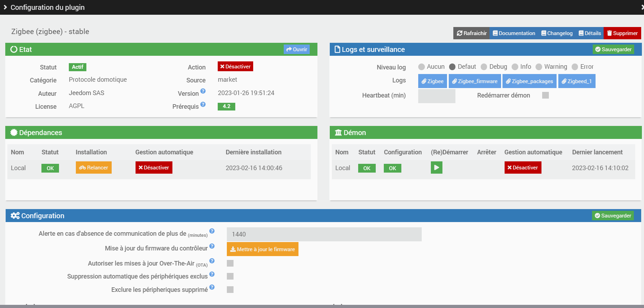The height and width of the screenshot is (308, 644).
Task: Open the Zigbee log
Action: pos(433,81)
